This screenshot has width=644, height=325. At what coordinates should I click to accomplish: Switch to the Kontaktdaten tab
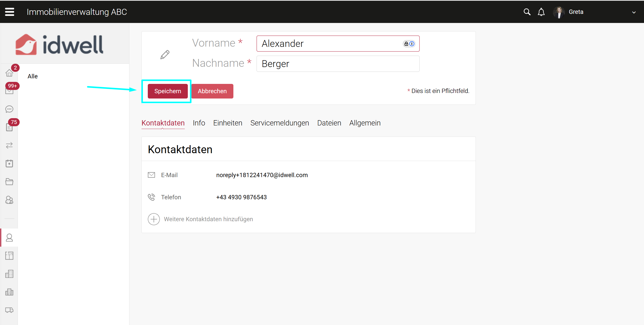(163, 123)
